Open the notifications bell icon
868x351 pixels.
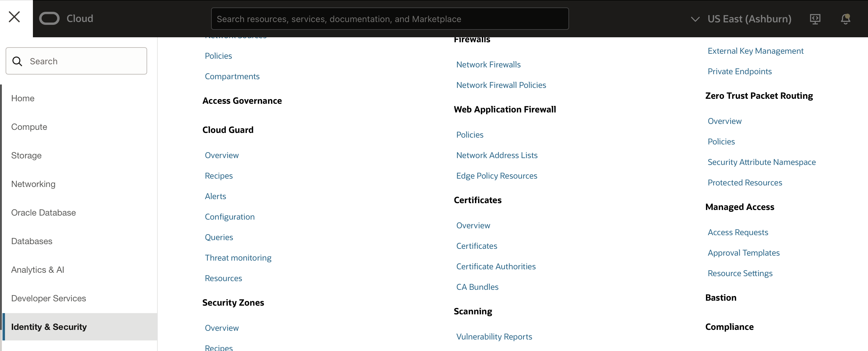coord(845,19)
